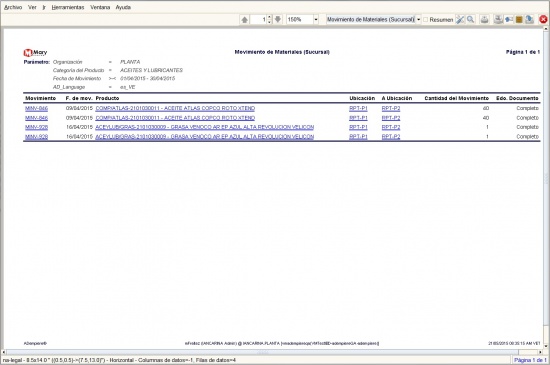Click the page number input field
550x365 pixels.
click(x=259, y=20)
